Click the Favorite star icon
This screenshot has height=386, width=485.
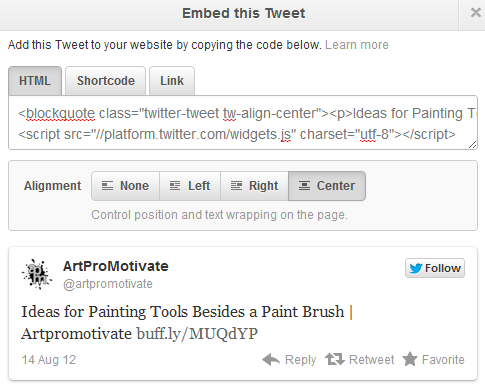tap(410, 359)
